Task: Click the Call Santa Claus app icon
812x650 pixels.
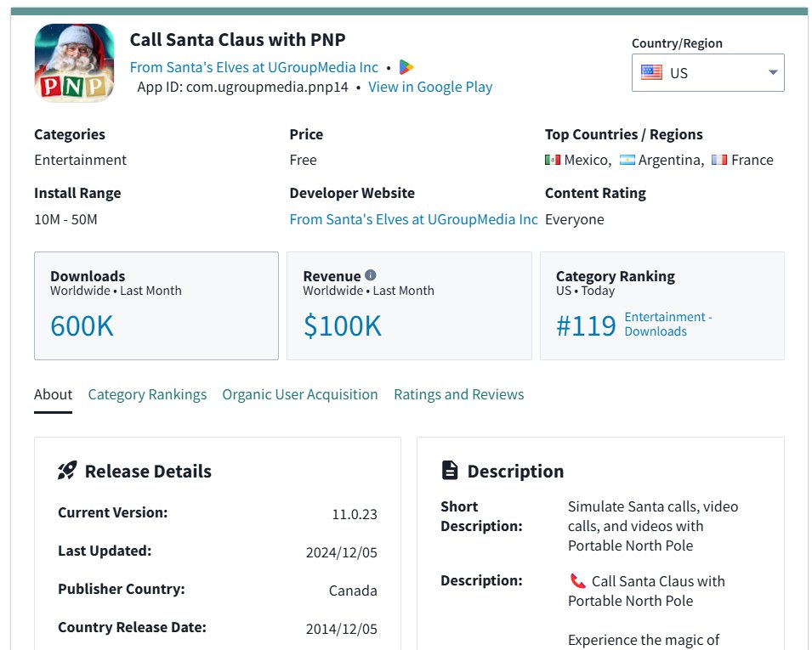Action: 74,63
